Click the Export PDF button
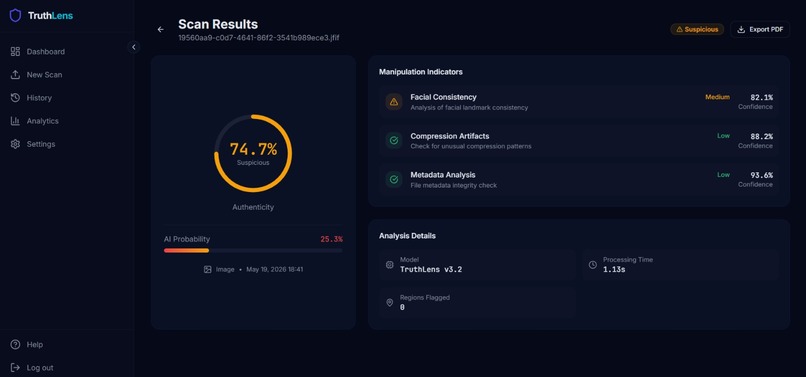This screenshot has width=806, height=377. coord(760,30)
